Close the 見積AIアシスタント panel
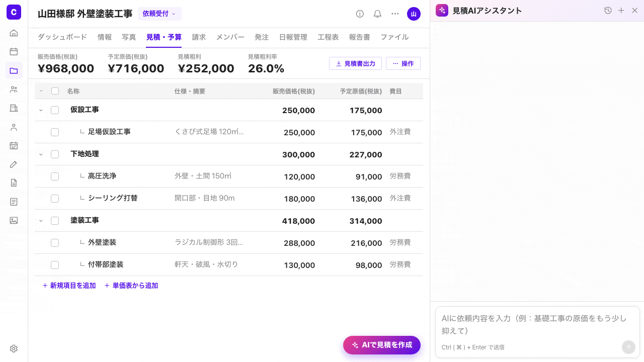The height and width of the screenshot is (362, 644). tap(634, 11)
